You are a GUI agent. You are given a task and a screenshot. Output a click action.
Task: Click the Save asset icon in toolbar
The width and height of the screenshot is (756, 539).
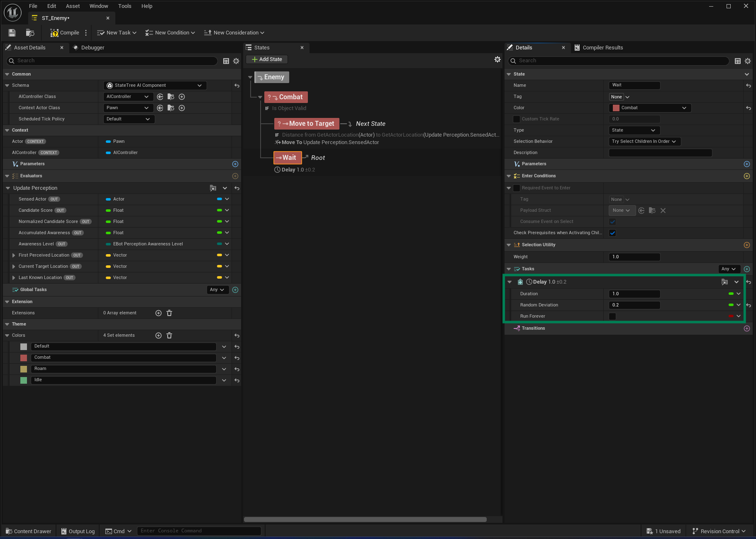[12, 33]
